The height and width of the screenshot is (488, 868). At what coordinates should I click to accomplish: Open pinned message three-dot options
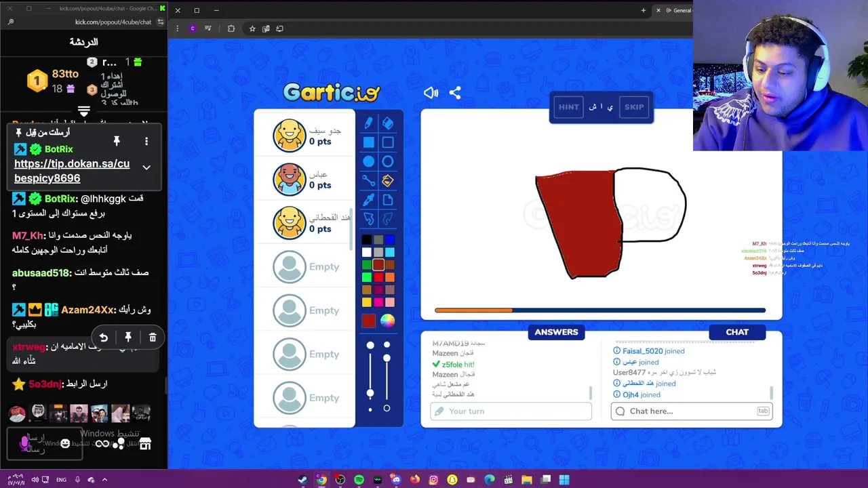point(146,141)
